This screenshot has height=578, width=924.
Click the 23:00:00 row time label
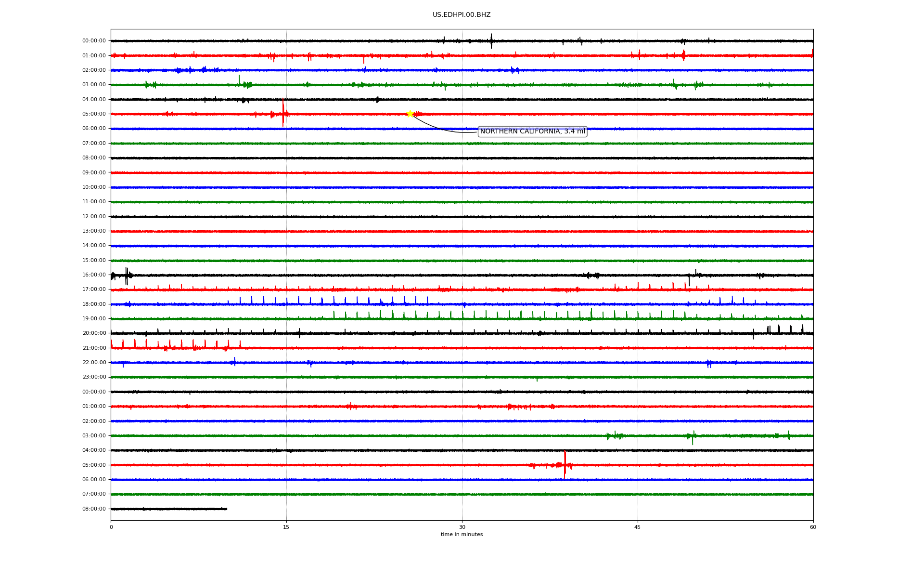pos(94,377)
